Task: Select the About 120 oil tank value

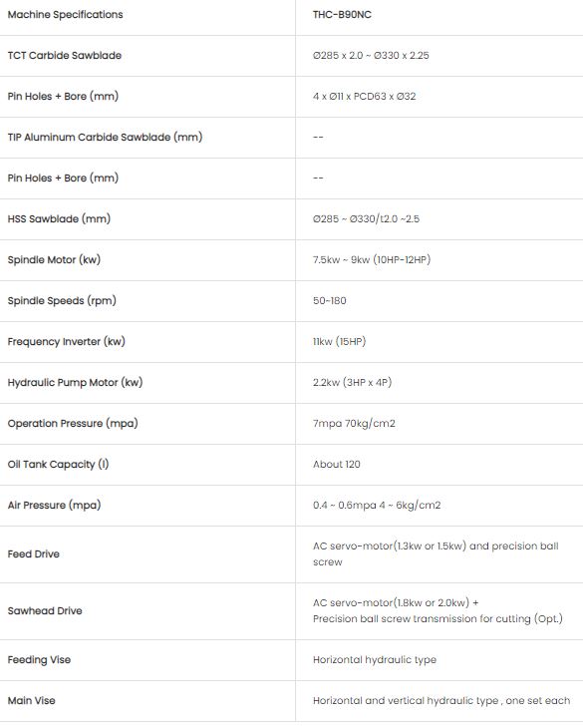Action: 336,465
